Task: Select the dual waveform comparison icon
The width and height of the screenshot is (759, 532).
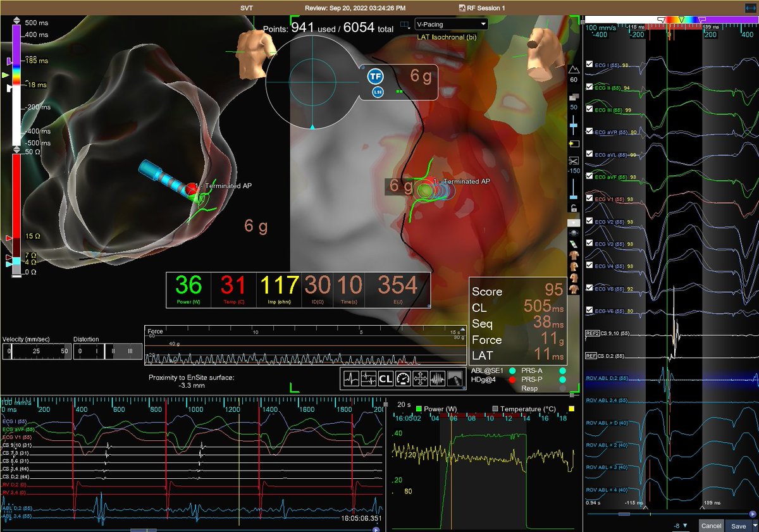Action: pos(368,378)
